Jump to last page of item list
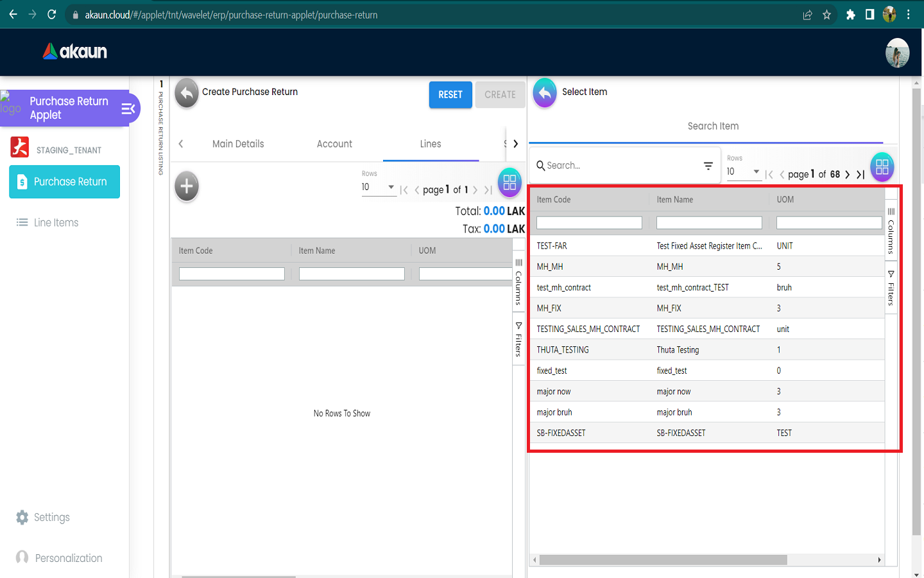 (x=860, y=174)
